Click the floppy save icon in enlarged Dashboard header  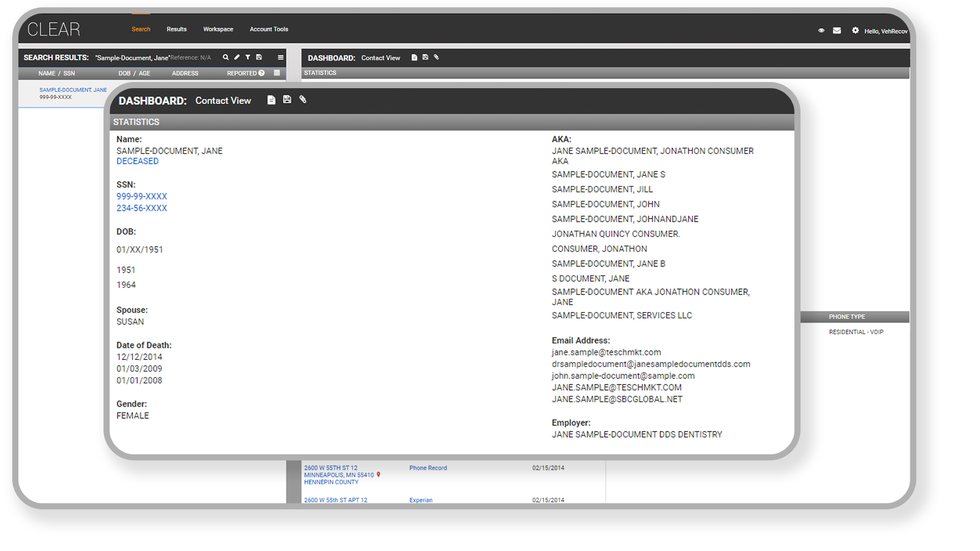[x=287, y=100]
